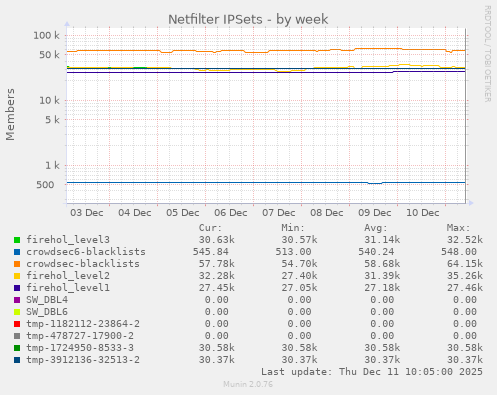
Task: Click the tmp-478727-17900-2 gray legend swatch
Action: (17, 336)
